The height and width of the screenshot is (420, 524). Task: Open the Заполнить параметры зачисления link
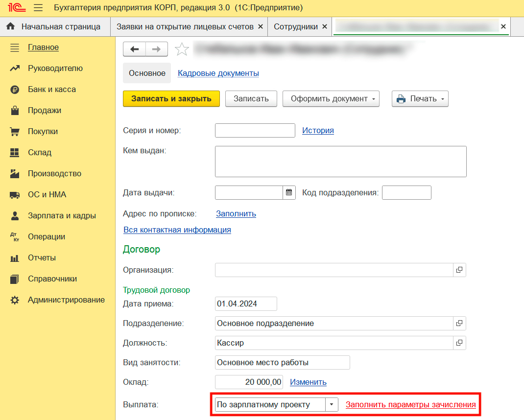tap(410, 404)
